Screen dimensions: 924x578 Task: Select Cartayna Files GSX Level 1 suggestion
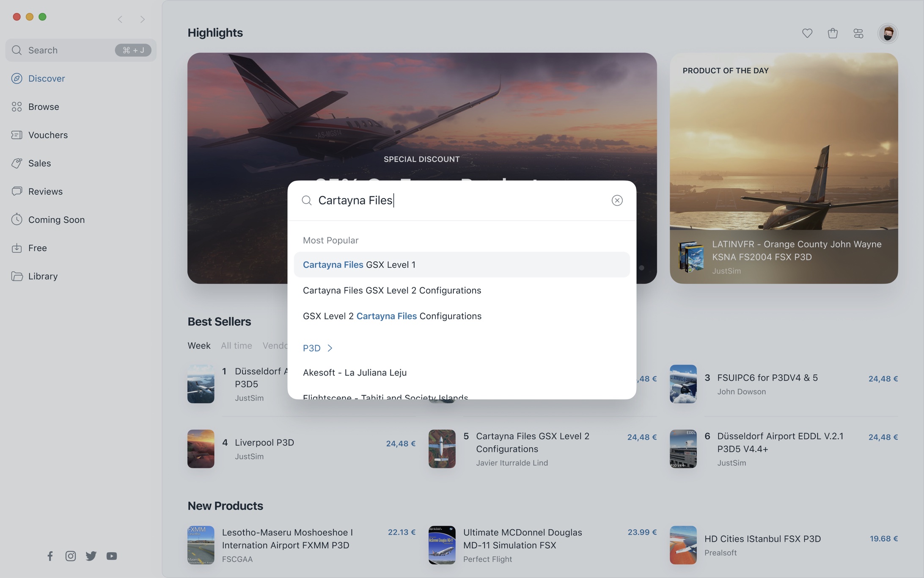462,265
